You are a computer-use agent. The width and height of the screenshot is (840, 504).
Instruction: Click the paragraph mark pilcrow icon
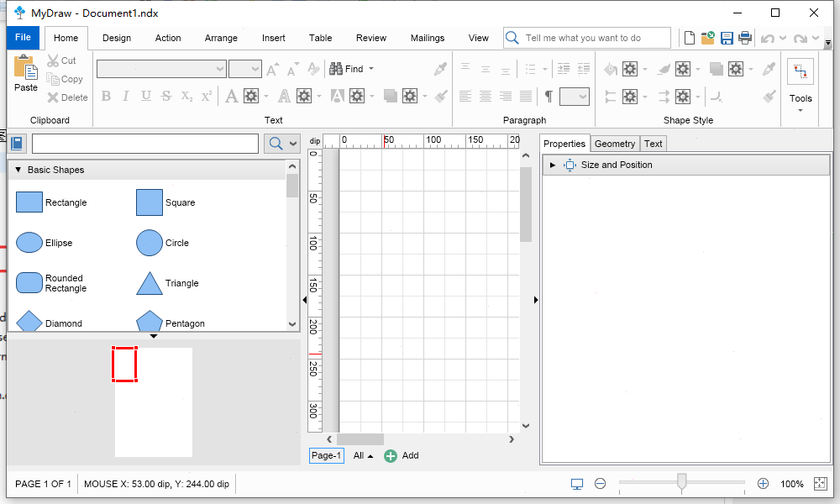tap(549, 97)
